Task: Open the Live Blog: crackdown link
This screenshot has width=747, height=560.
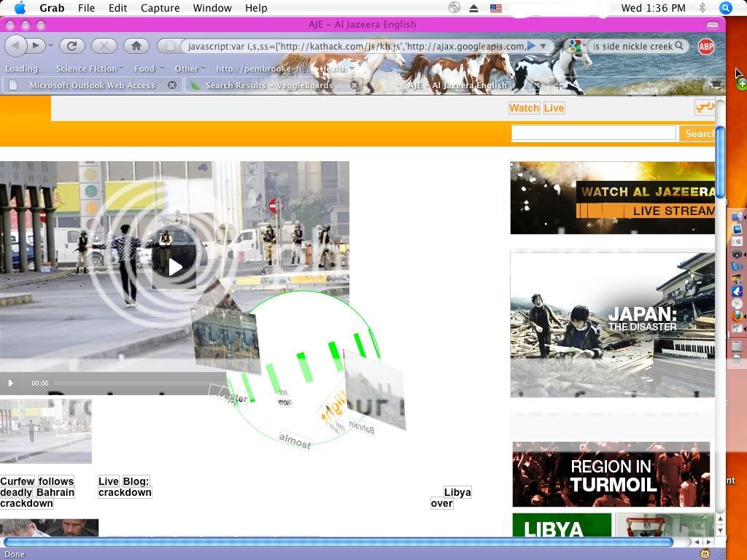Action: tap(125, 486)
